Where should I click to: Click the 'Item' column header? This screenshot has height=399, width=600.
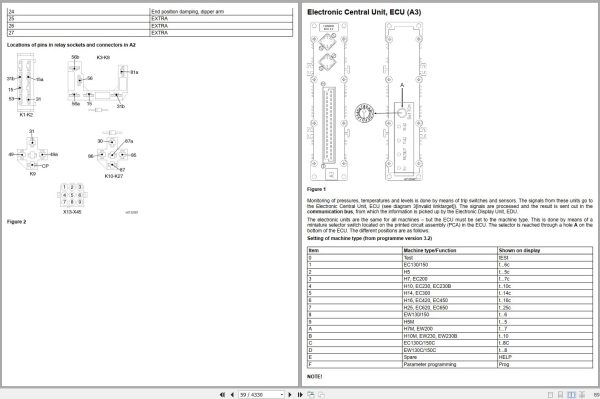pos(355,250)
